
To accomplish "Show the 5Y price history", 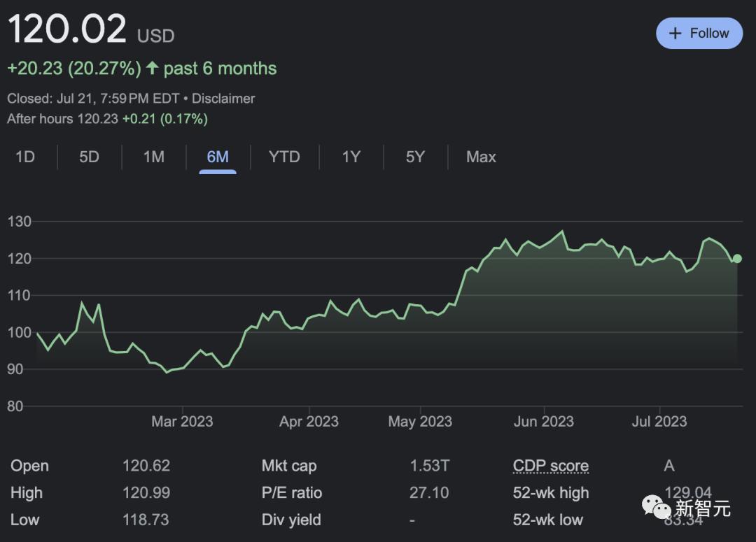I will click(x=415, y=157).
